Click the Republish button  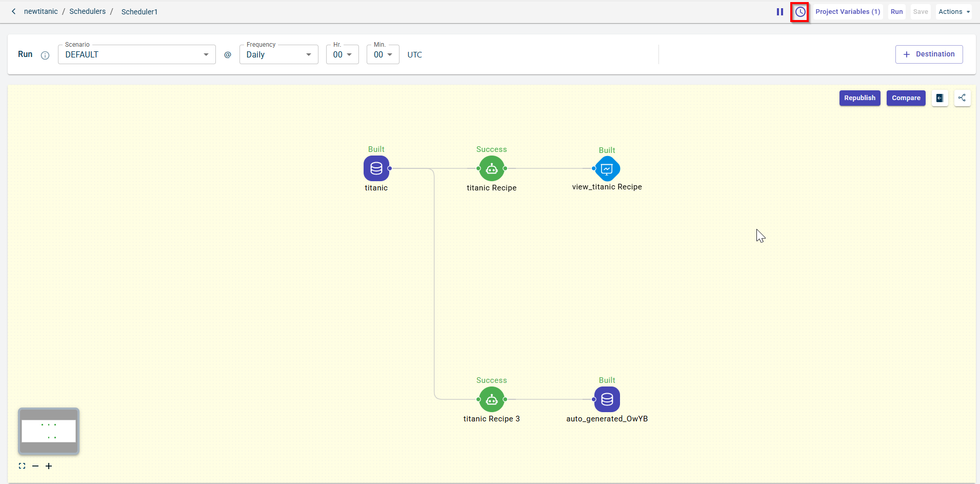point(859,98)
